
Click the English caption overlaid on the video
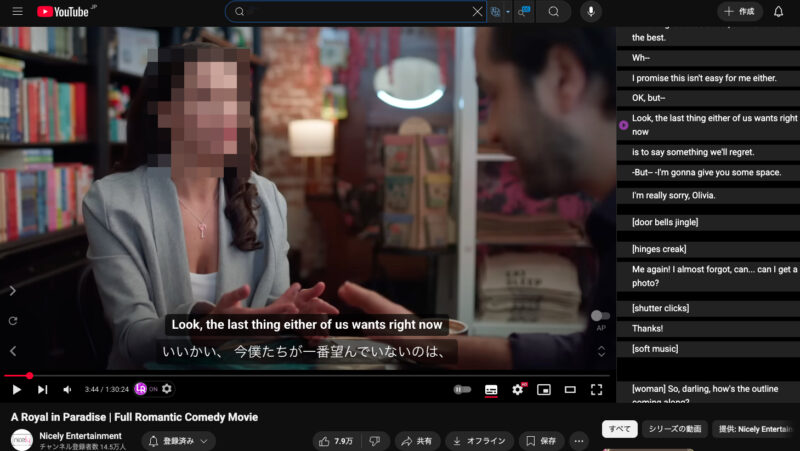pyautogui.click(x=307, y=325)
